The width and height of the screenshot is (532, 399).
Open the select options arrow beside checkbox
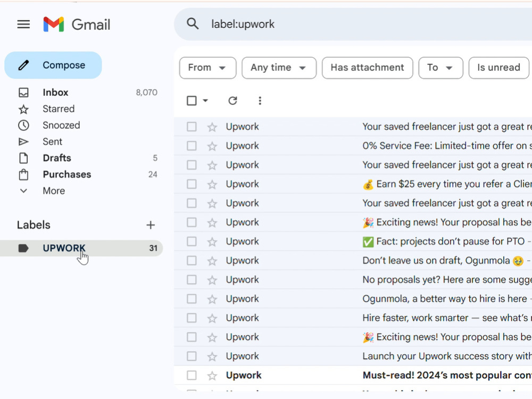pyautogui.click(x=205, y=101)
